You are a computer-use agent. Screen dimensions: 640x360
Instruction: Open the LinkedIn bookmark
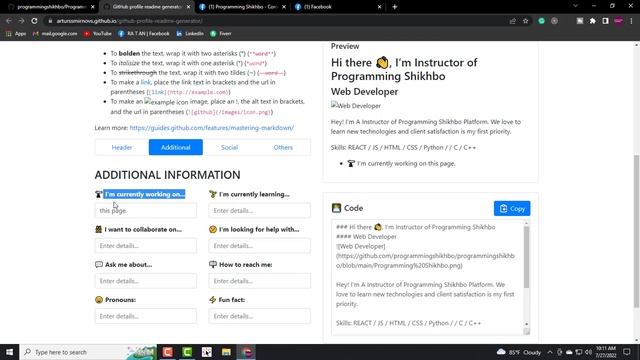(190, 33)
